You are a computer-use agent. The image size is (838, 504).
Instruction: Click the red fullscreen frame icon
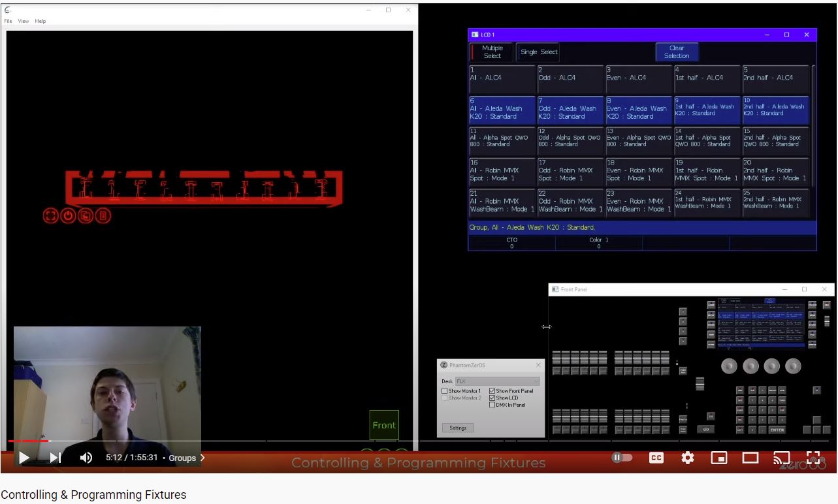point(50,215)
